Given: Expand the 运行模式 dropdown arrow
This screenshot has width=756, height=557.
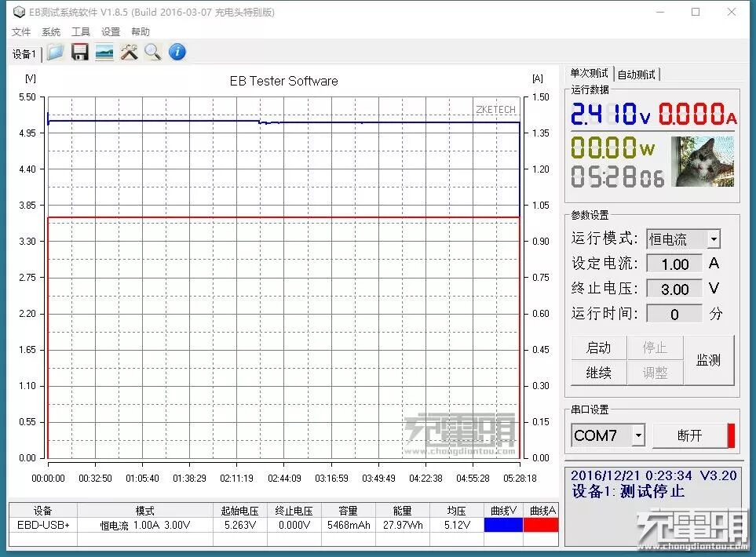Looking at the screenshot, I should click(714, 239).
